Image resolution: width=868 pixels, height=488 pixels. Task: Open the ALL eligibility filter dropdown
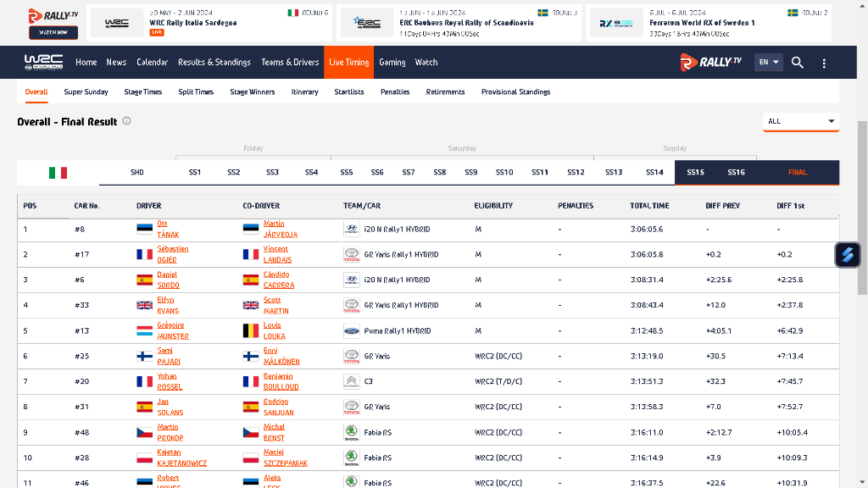point(800,121)
